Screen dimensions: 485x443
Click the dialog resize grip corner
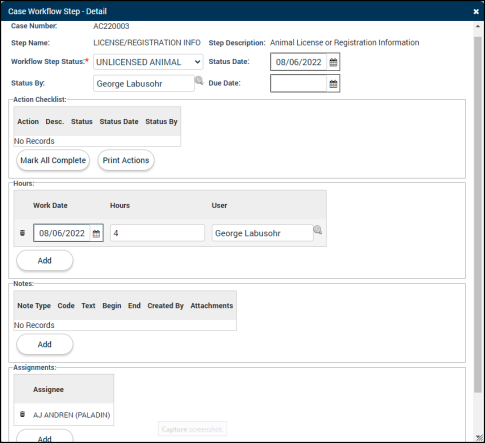479,438
